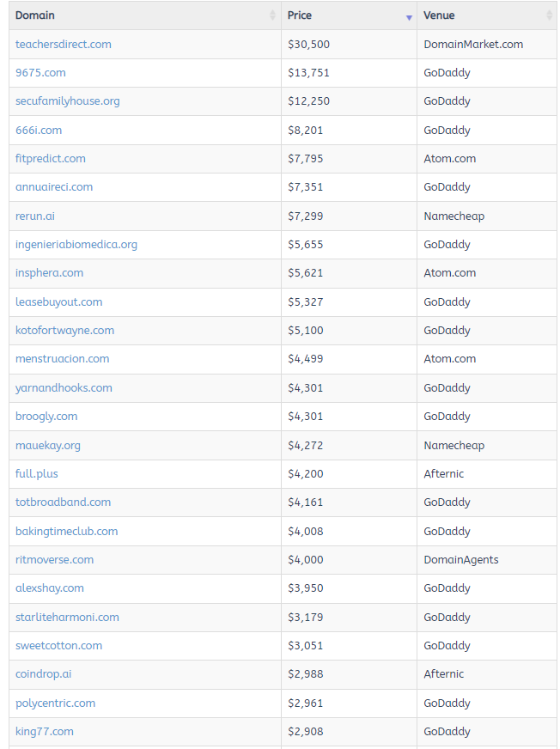Visit the full.plus link
Screen dimensions: 560x749
pyautogui.click(x=37, y=473)
